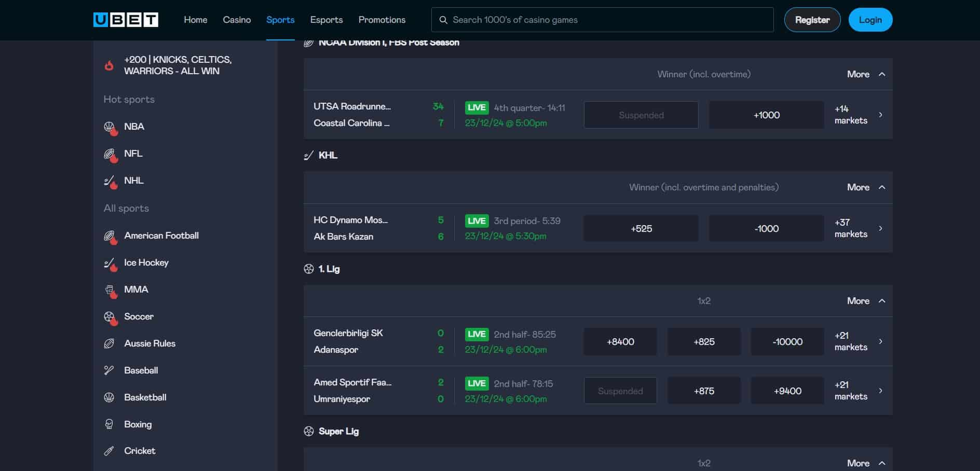Open +21 markets for Amed Sportif match
Viewport: 980px width, 471px height.
pos(859,391)
